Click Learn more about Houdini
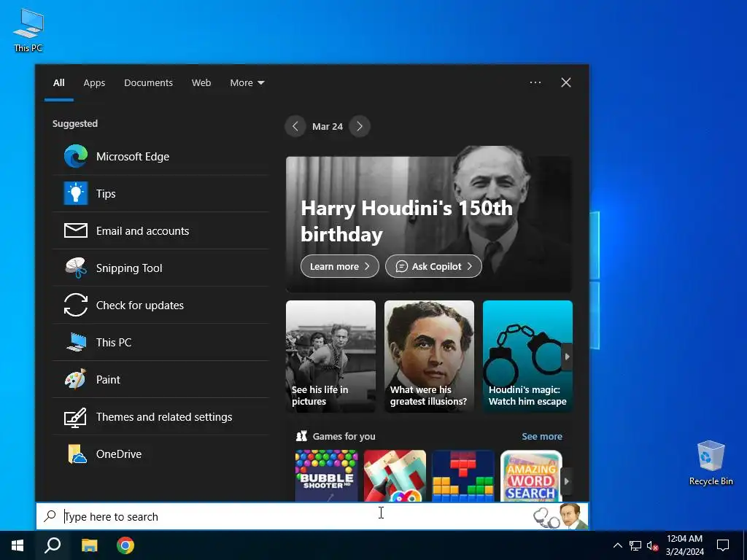The image size is (747, 560). [x=340, y=266]
